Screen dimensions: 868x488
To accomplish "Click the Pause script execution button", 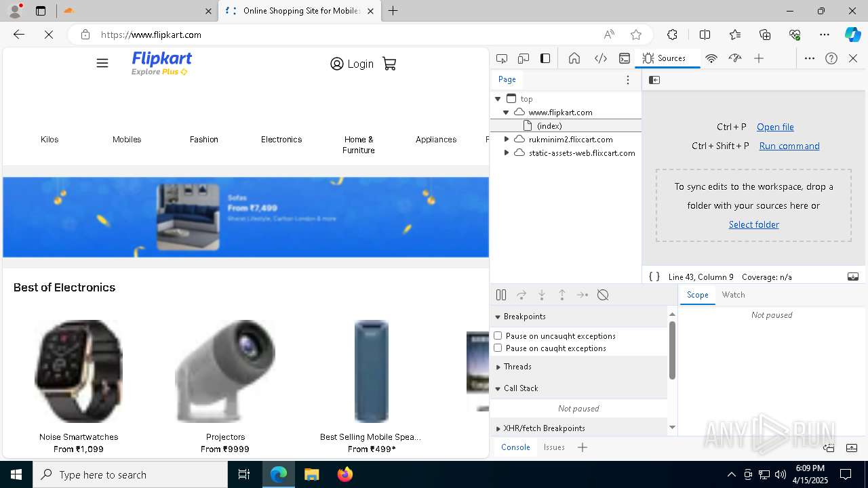I will pyautogui.click(x=501, y=295).
